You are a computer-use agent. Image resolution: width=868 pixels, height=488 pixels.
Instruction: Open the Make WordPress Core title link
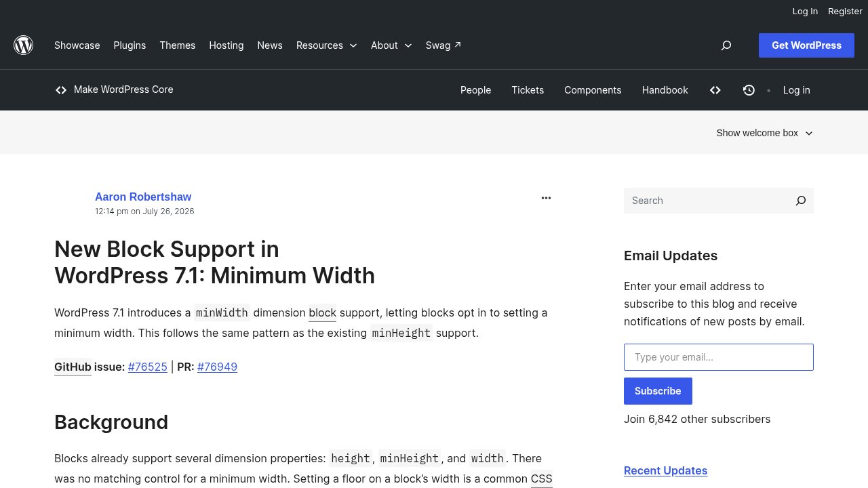[123, 89]
